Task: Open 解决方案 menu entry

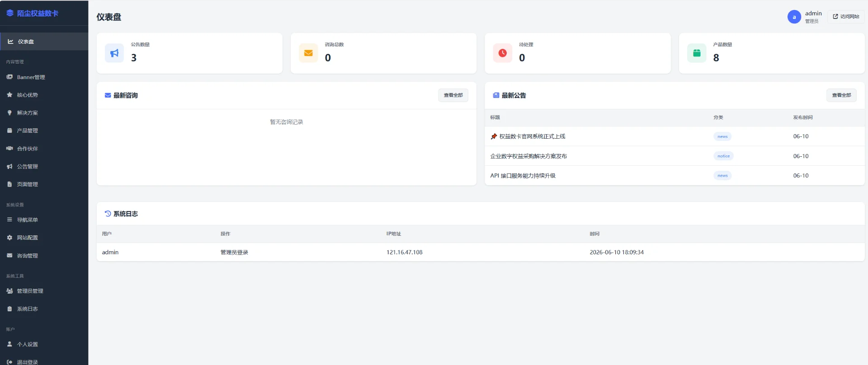Action: click(44, 113)
